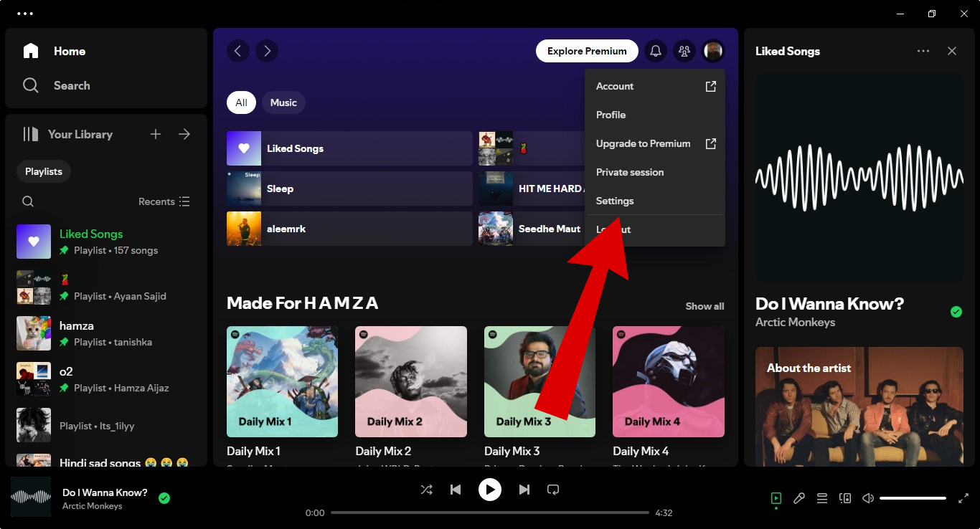Open Arctic Monkeys artist link in panel

796,323
